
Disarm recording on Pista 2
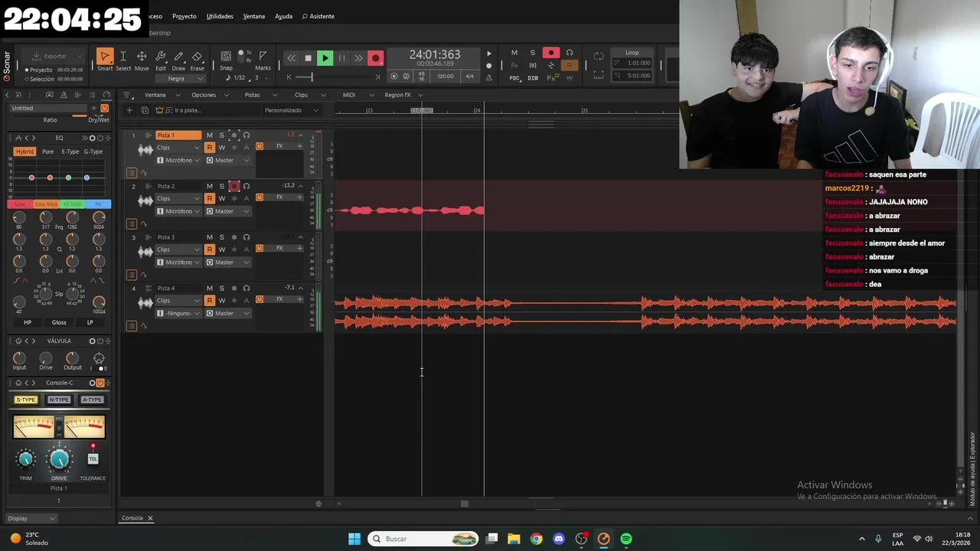click(234, 186)
